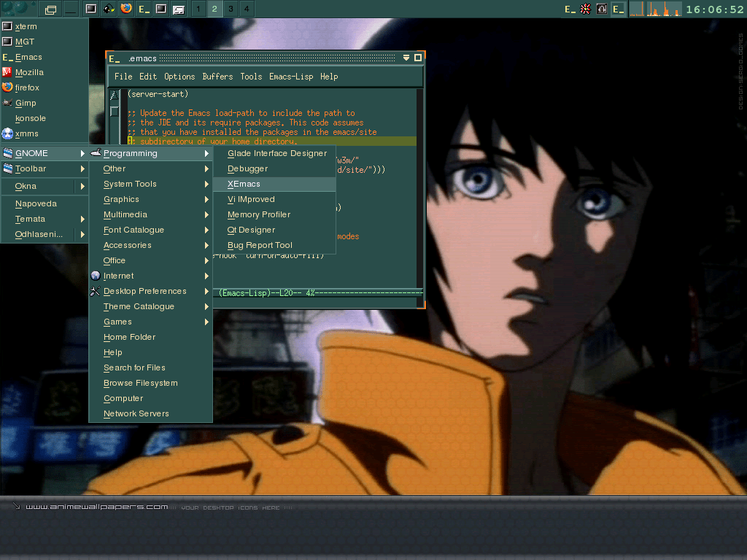
Task: Click the window list icon in taskbar
Action: click(50, 9)
